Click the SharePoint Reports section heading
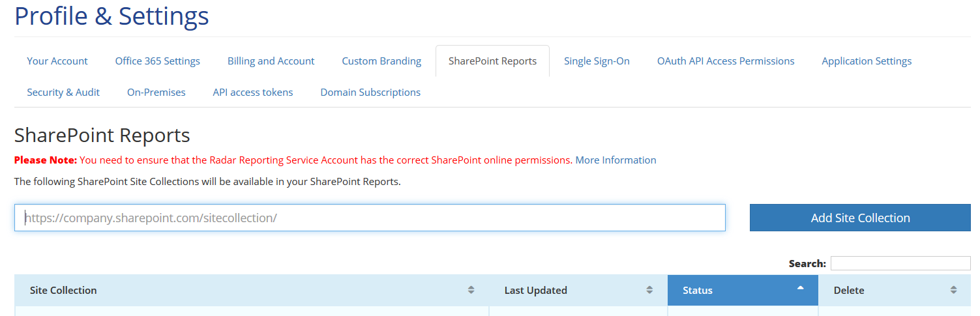 click(102, 136)
